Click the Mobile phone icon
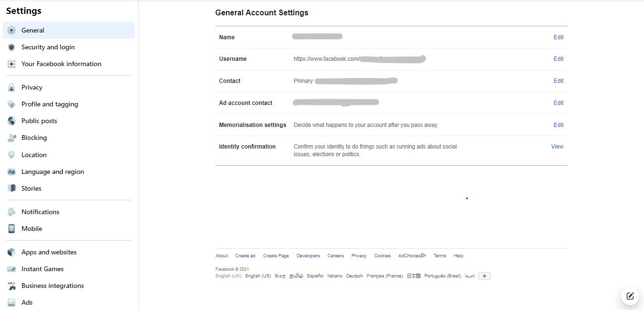The image size is (644, 310). coord(12,229)
